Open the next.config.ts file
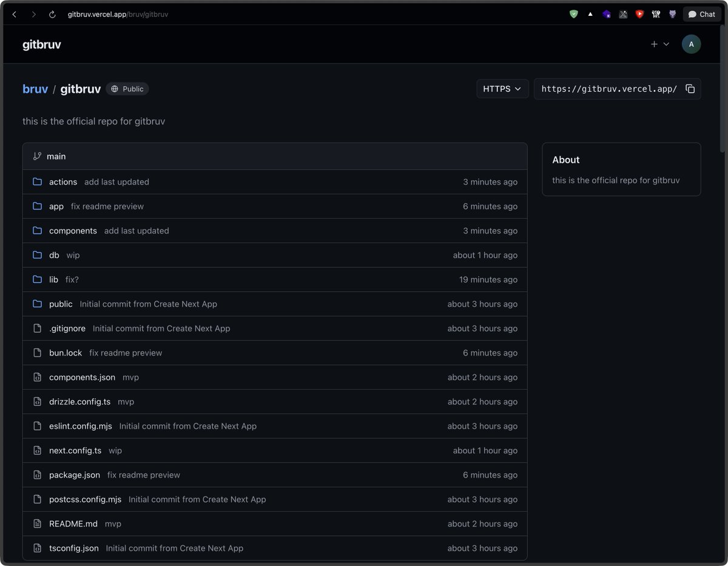Screen dimensions: 728x566 (75, 451)
